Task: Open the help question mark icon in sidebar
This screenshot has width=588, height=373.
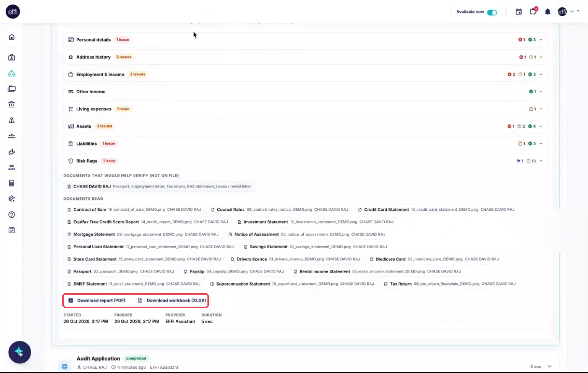Action: [11, 214]
